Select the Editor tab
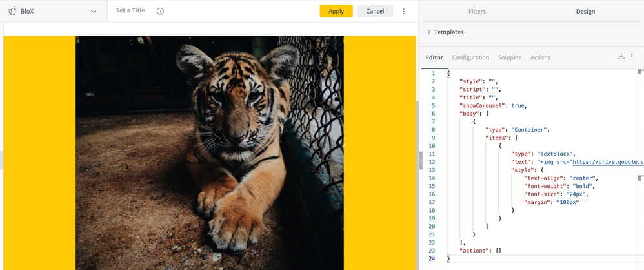644x270 pixels. [434, 57]
